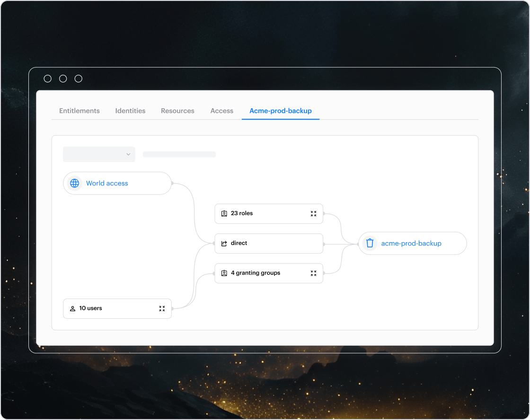Open the Identities tab
Image resolution: width=530 pixels, height=420 pixels.
coord(130,111)
